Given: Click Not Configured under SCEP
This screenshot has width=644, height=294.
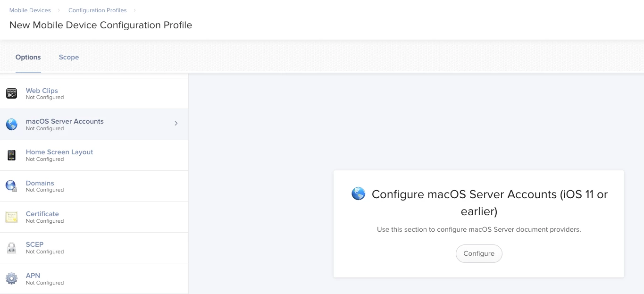Looking at the screenshot, I should [x=45, y=252].
